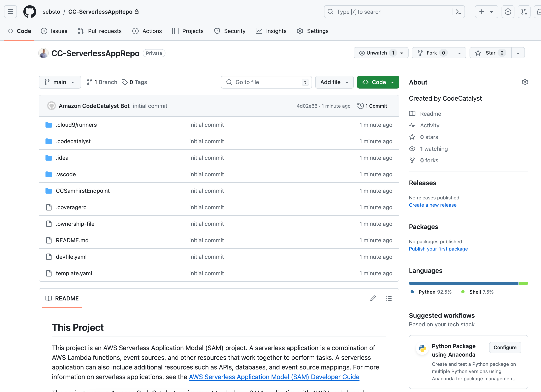This screenshot has width=541, height=392.
Task: Edit the README using the pencil icon
Action: pyautogui.click(x=373, y=298)
